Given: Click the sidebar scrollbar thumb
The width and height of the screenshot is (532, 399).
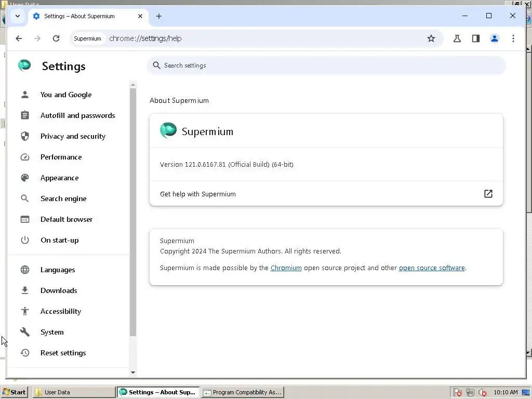Looking at the screenshot, I should pyautogui.click(x=133, y=212).
